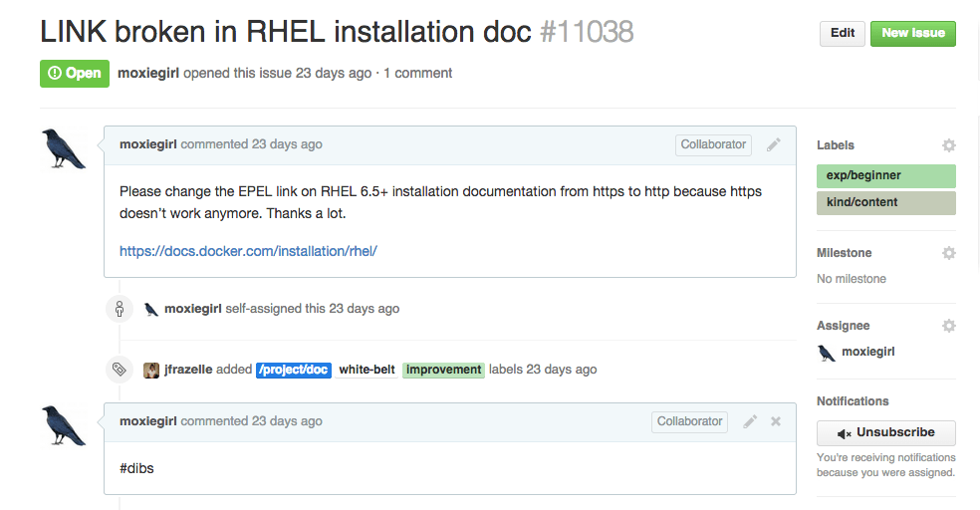
Task: Click the small crow avatar beside self-assigned event
Action: [x=151, y=309]
